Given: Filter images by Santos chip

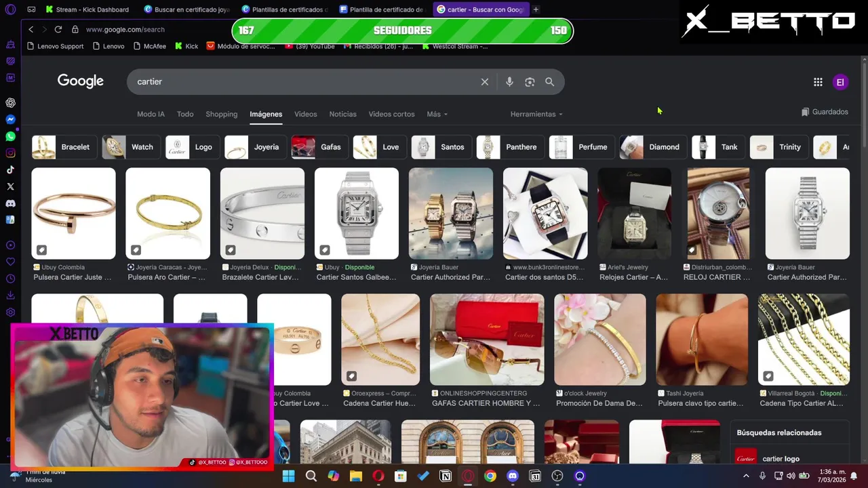Looking at the screenshot, I should (441, 147).
